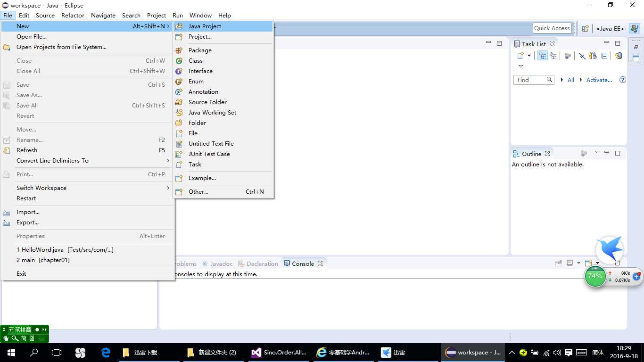Toggle Show Only My Tasks icon
Image resolution: width=644 pixels, height=362 pixels.
593,56
